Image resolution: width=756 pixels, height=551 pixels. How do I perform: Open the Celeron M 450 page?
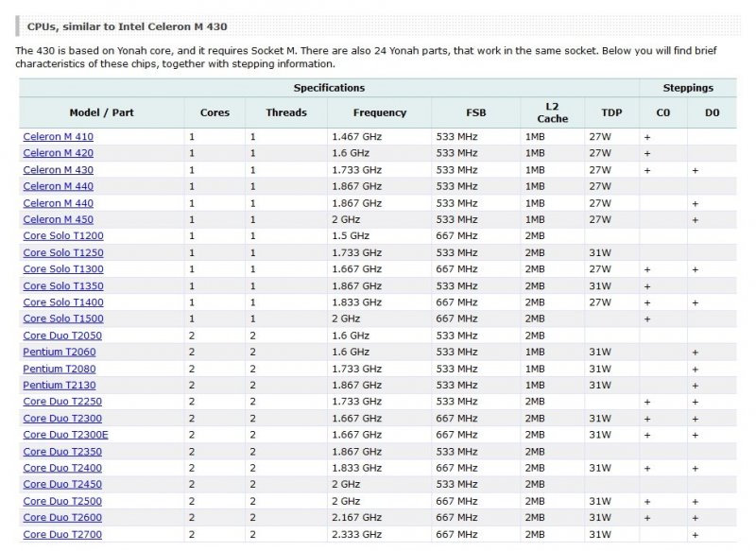point(58,219)
